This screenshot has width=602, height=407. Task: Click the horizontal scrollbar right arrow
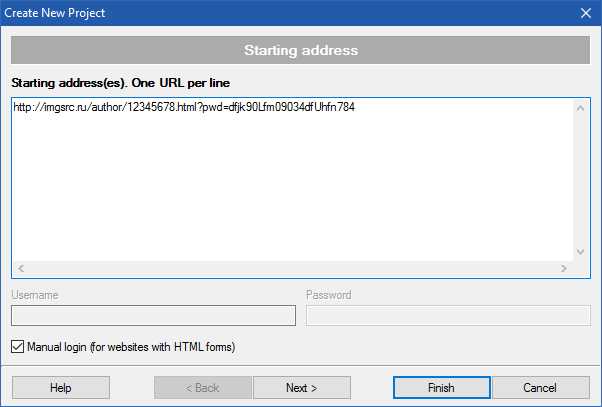point(564,268)
